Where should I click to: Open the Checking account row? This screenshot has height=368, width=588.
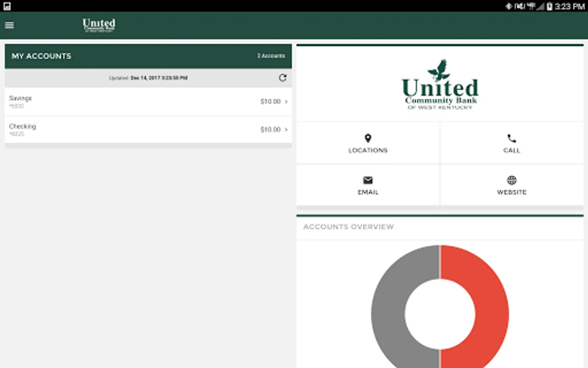[148, 130]
